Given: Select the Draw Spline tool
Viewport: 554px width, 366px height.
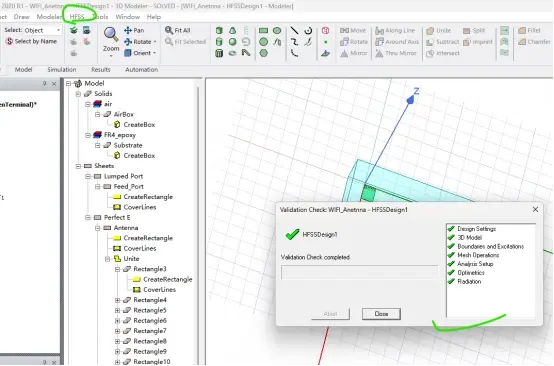Looking at the screenshot, I should [x=294, y=42].
